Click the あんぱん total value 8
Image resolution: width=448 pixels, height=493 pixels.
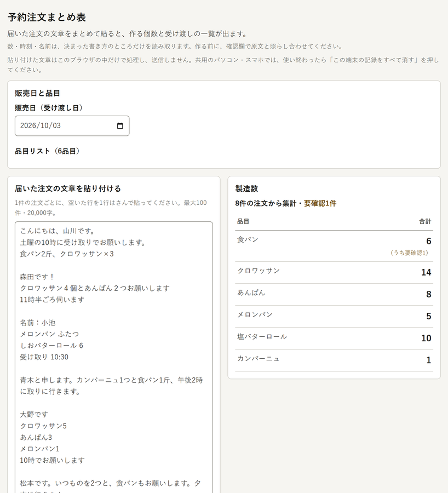pyautogui.click(x=428, y=294)
